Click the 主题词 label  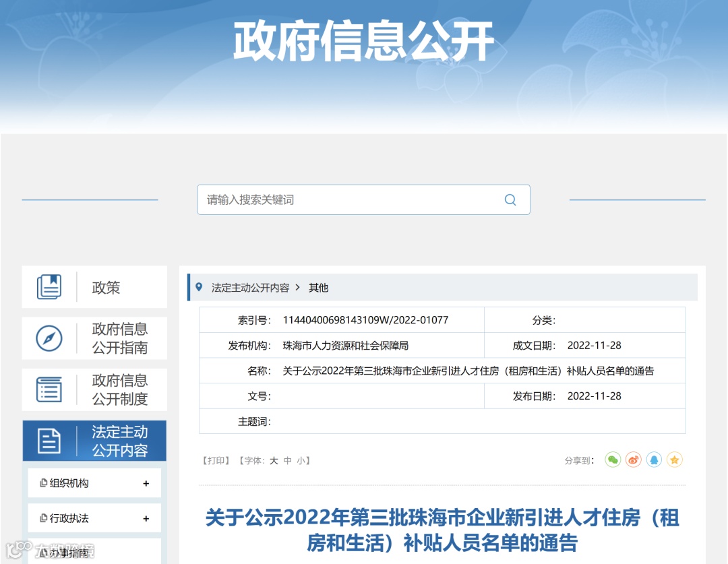pos(254,422)
